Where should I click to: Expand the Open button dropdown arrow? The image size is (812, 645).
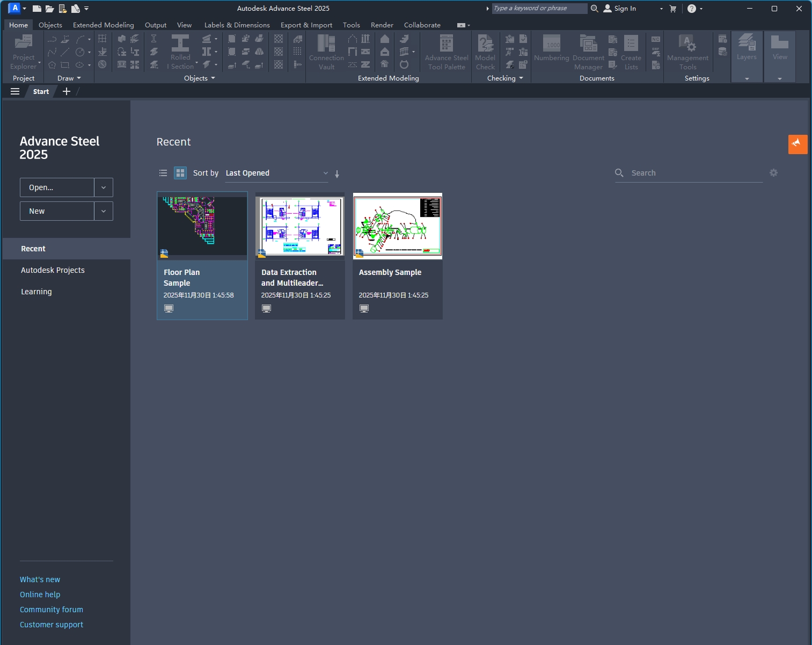[104, 187]
